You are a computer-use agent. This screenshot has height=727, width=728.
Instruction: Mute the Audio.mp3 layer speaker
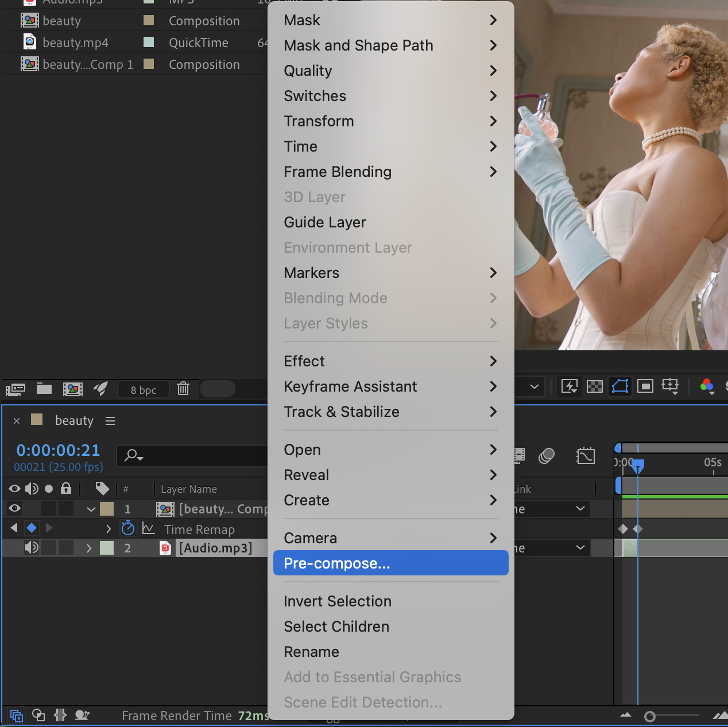pyautogui.click(x=32, y=548)
